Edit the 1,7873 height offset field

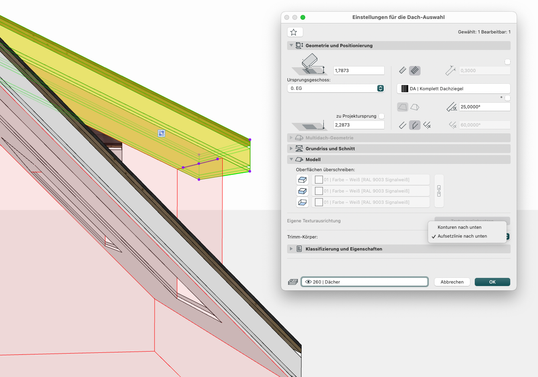pyautogui.click(x=359, y=70)
